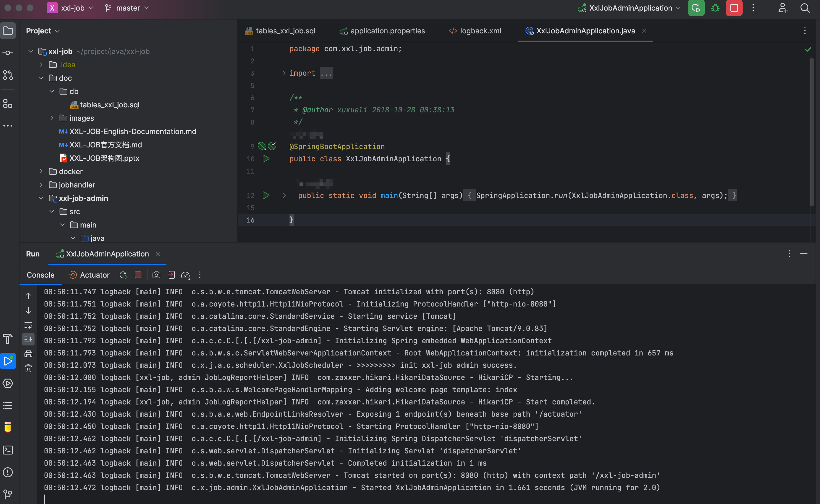Open Run panel options kebab menu

(789, 254)
